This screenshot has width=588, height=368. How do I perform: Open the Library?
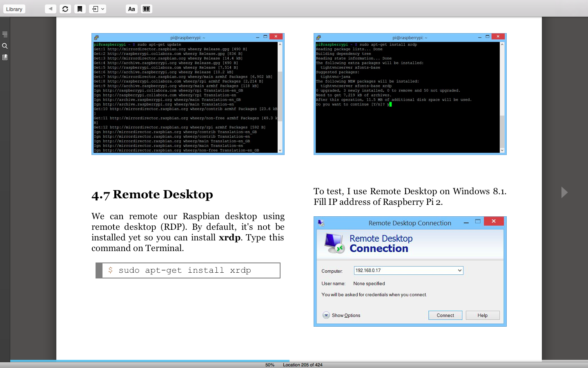(x=14, y=9)
